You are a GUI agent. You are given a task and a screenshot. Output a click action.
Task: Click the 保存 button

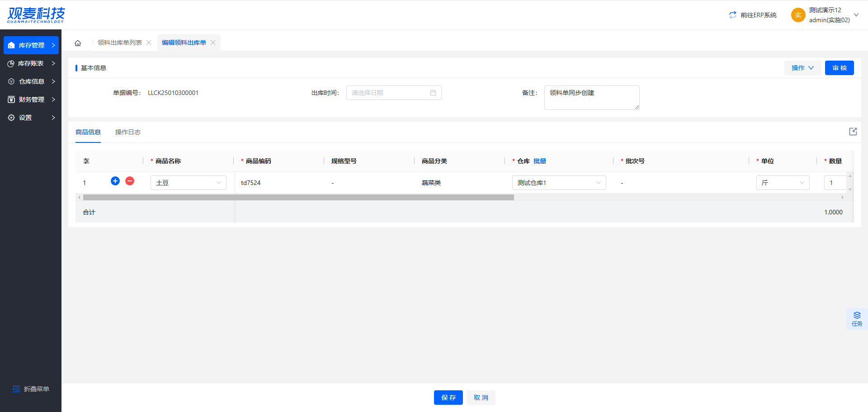[448, 398]
